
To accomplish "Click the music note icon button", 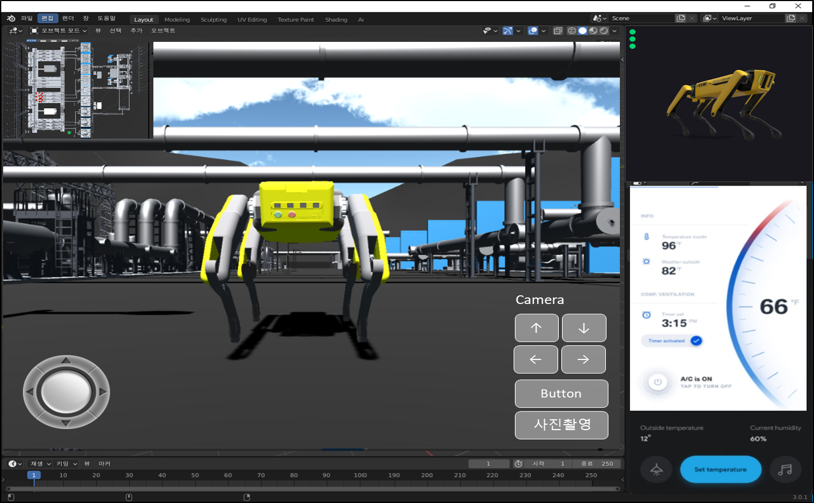I will pos(785,469).
